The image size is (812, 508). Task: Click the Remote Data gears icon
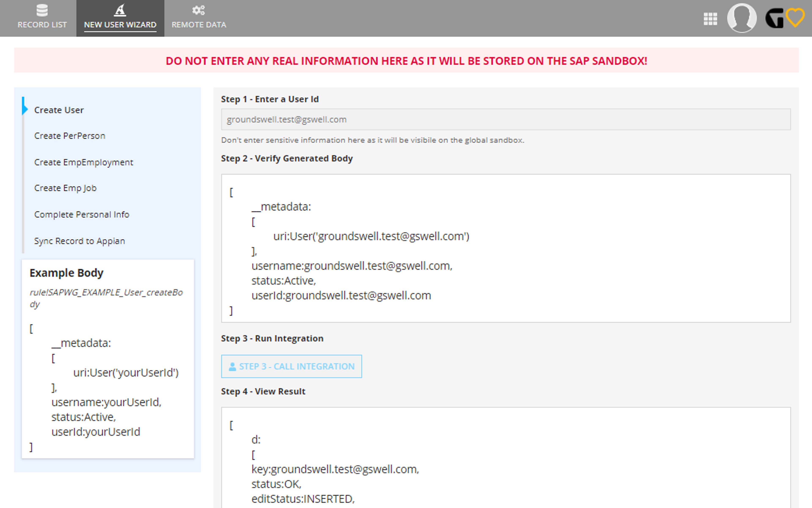(199, 10)
